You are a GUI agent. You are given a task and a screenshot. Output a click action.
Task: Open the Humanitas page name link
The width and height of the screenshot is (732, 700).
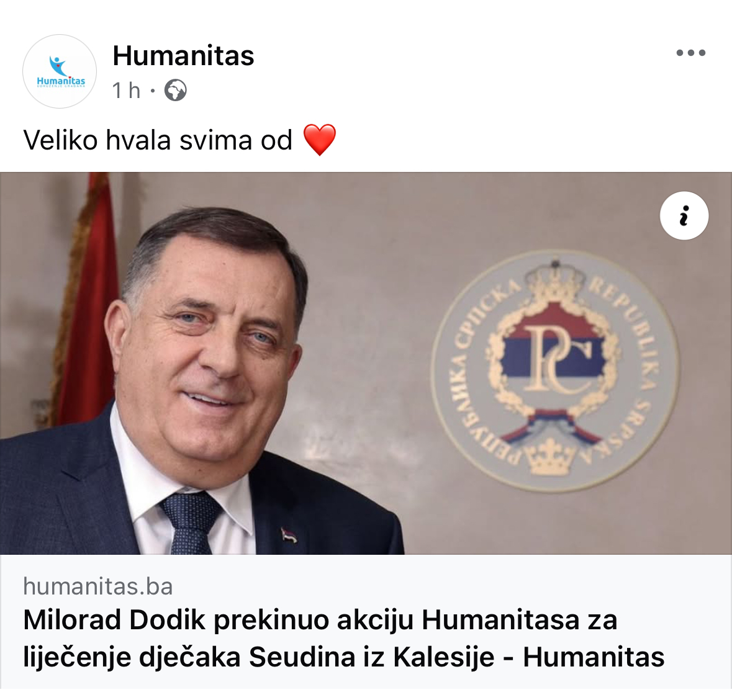184,55
